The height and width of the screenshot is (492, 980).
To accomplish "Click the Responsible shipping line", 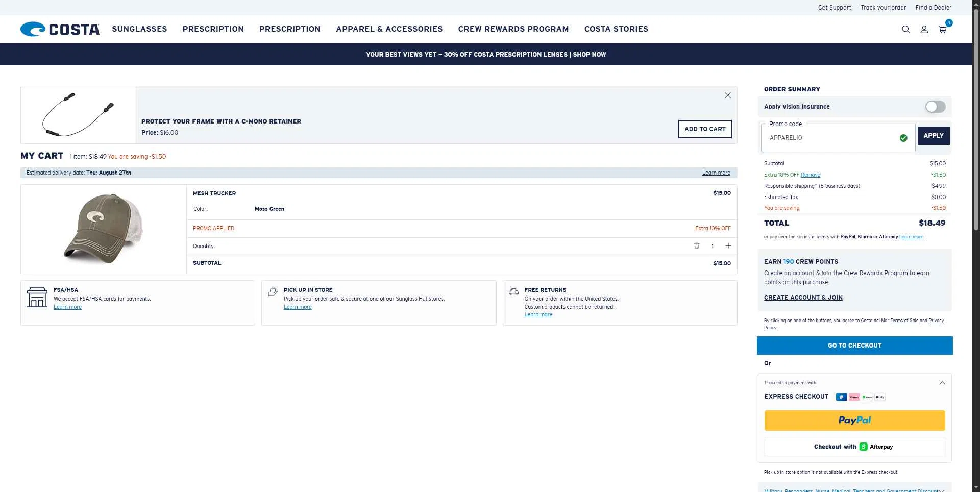I will (855, 186).
